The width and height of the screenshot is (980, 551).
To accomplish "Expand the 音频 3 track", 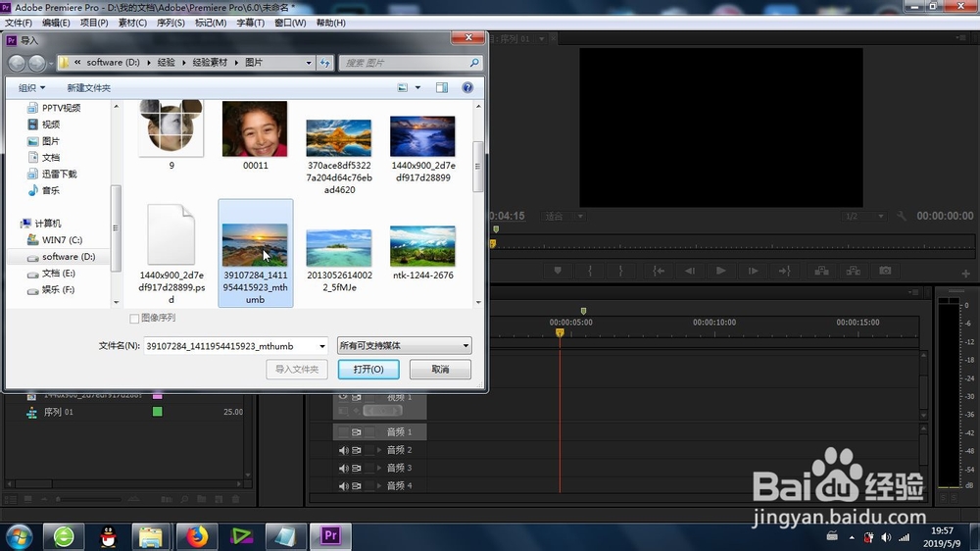I will pos(378,468).
